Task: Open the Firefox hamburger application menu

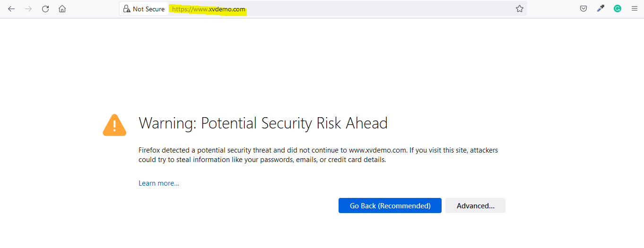Action: click(x=635, y=9)
